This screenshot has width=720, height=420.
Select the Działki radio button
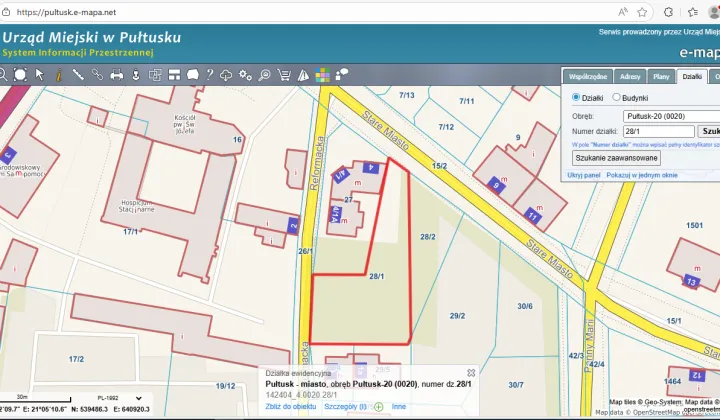576,98
